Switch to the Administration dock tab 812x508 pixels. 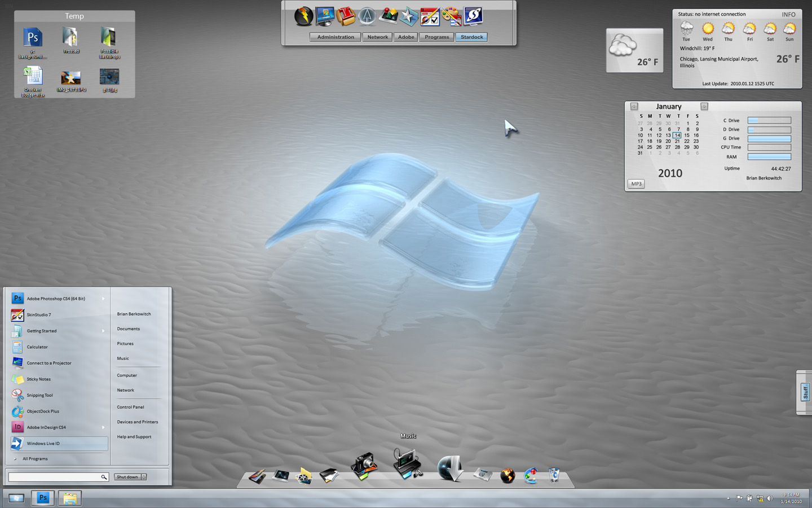click(336, 37)
